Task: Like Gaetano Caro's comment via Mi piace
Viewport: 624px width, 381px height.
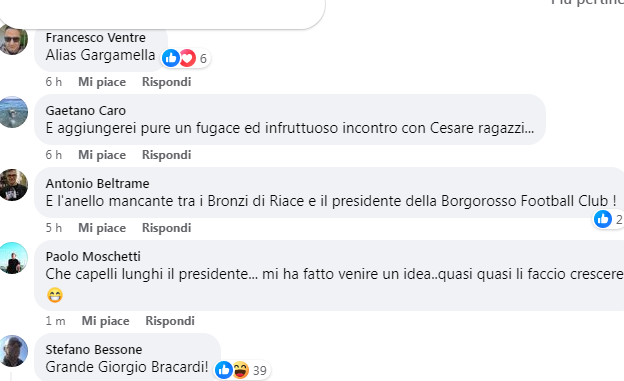Action: (x=102, y=154)
